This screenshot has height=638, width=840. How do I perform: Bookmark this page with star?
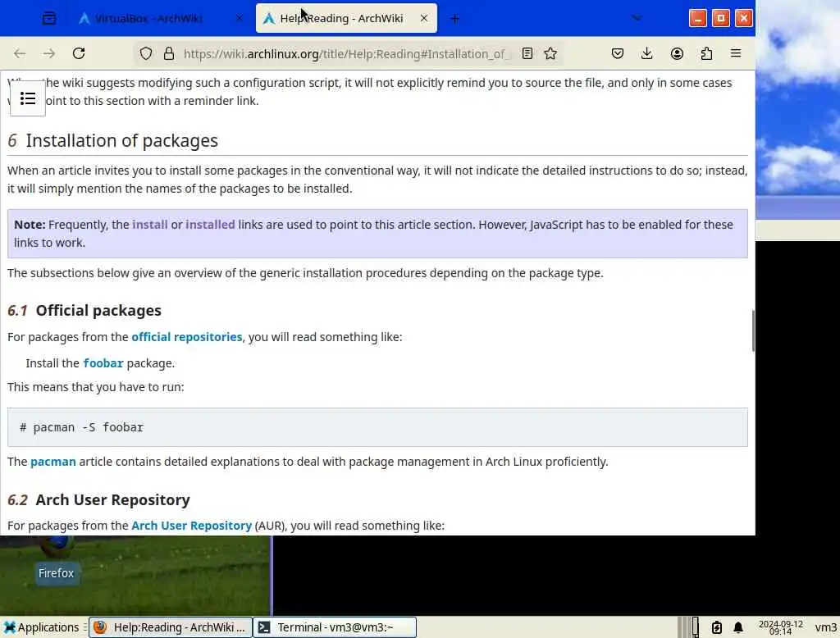pos(550,53)
